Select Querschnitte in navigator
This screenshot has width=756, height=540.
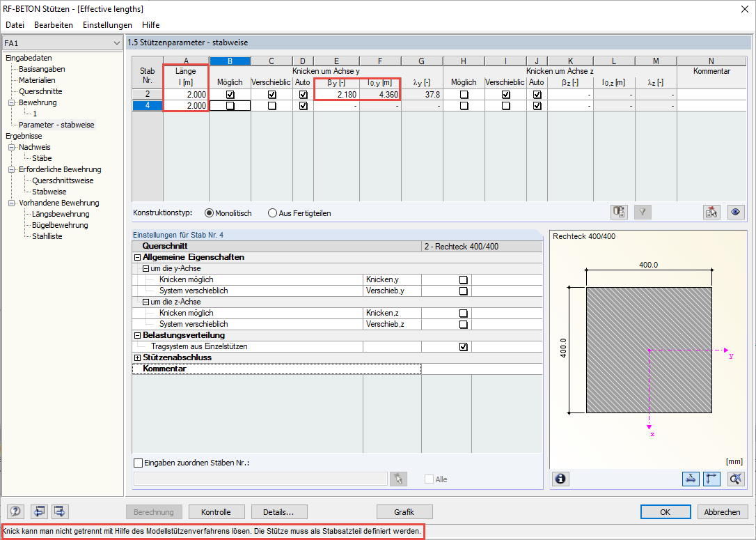[x=40, y=91]
